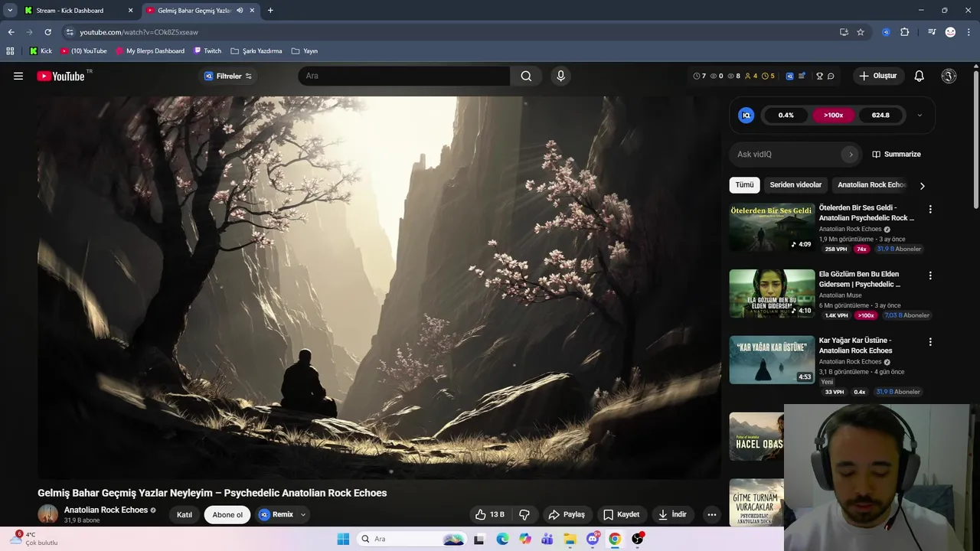
Task: Click the Katıl join button
Action: 185,514
